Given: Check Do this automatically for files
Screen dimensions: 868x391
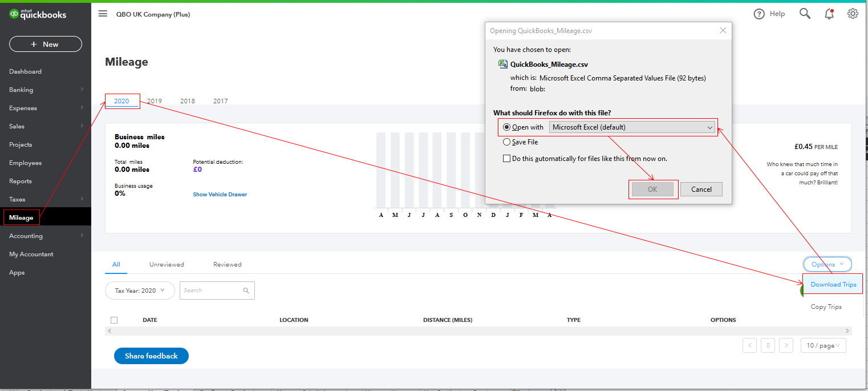Looking at the screenshot, I should [506, 159].
